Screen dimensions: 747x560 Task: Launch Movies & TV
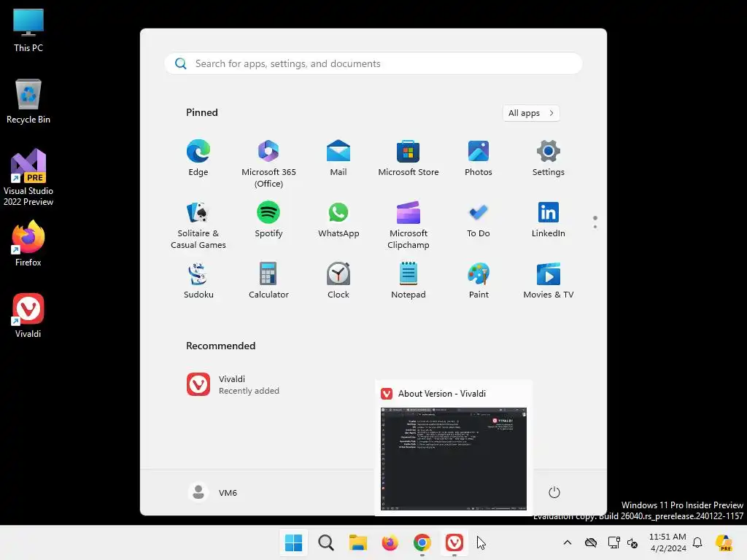[x=549, y=281]
